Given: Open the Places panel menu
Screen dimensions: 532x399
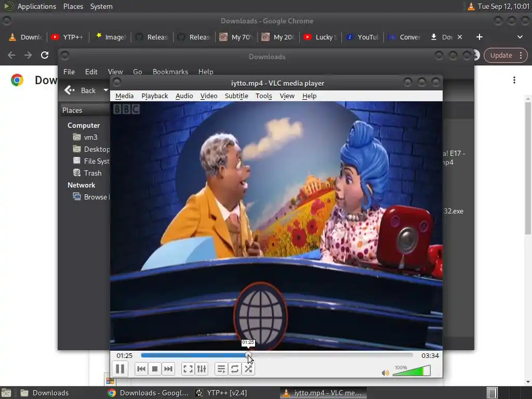Looking at the screenshot, I should 73,6.
